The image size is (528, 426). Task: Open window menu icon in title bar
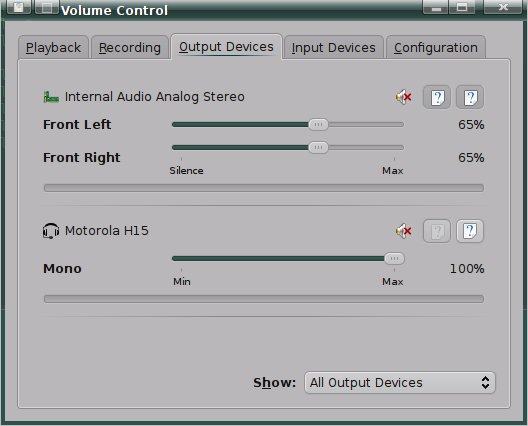tap(19, 7)
